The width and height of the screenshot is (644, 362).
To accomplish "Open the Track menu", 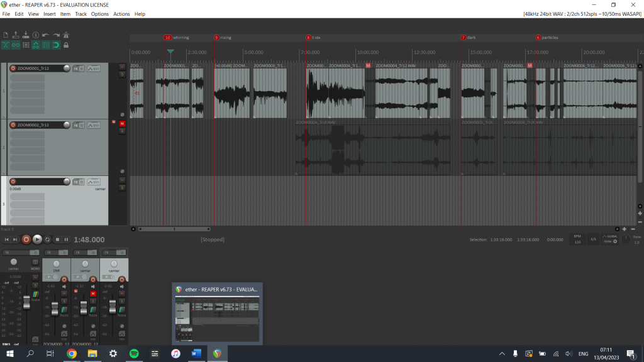I will [80, 14].
